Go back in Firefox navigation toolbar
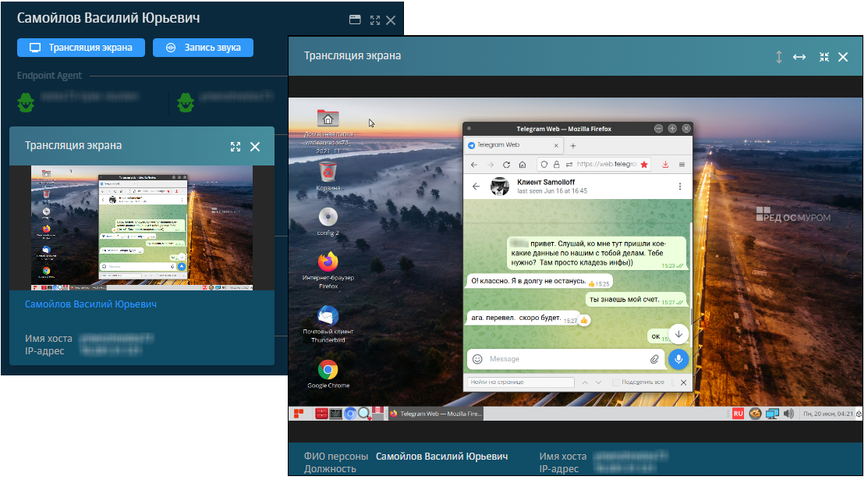This screenshot has height=480, width=868. coord(474,165)
